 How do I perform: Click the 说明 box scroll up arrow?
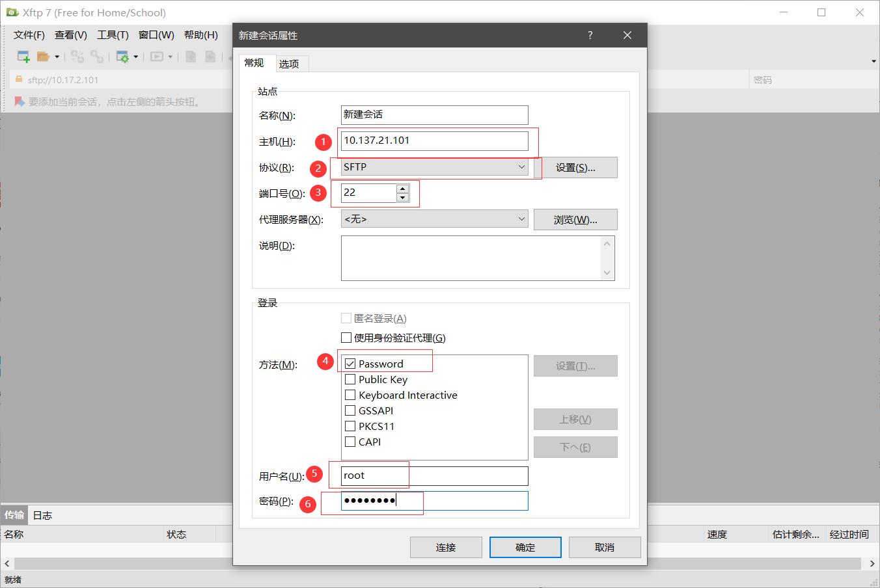click(607, 243)
